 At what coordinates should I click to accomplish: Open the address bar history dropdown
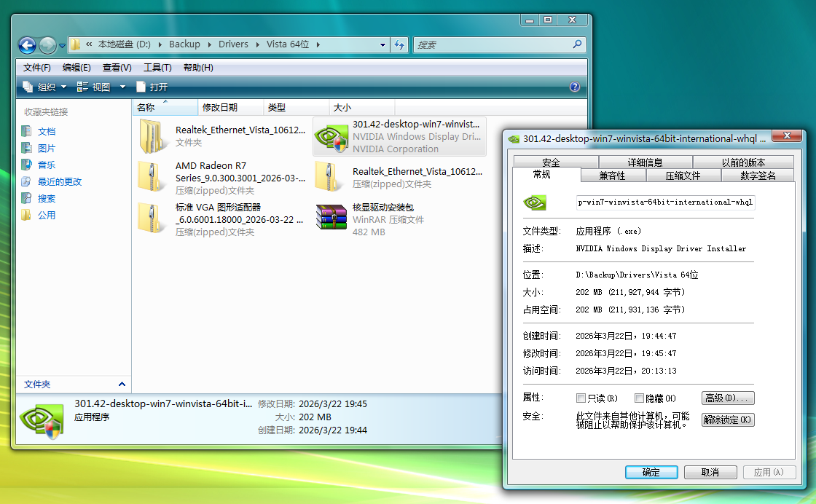click(x=383, y=45)
